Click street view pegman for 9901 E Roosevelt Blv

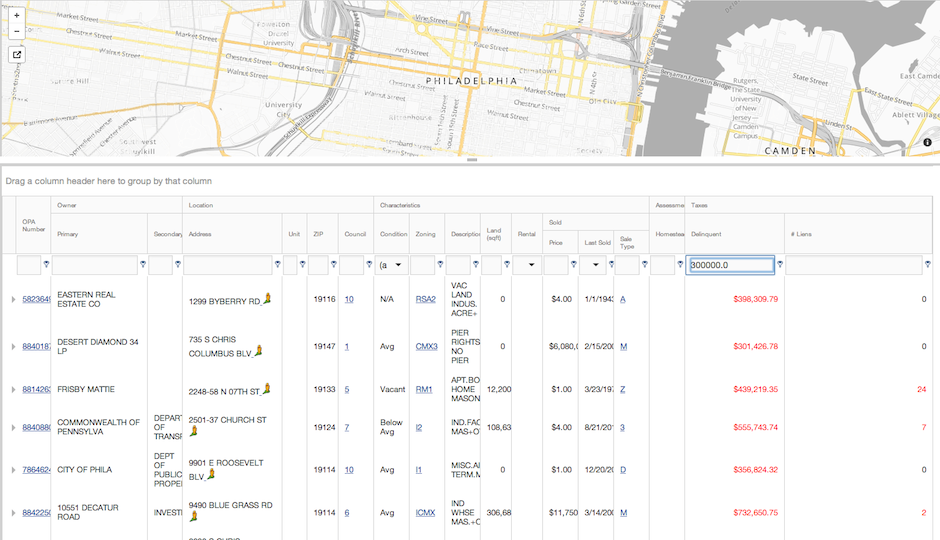coord(211,475)
